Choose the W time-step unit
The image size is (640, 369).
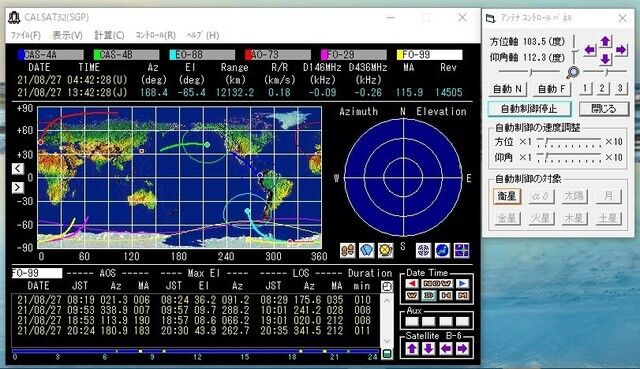pyautogui.click(x=412, y=295)
